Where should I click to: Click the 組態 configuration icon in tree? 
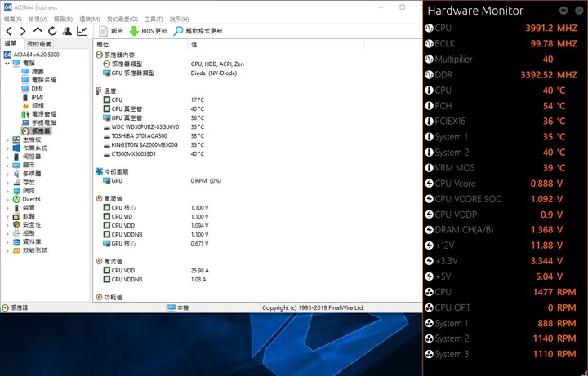pyautogui.click(x=16, y=233)
